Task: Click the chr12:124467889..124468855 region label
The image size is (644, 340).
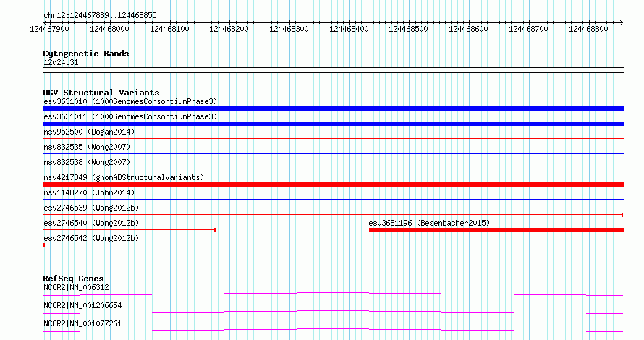Action: [x=100, y=16]
